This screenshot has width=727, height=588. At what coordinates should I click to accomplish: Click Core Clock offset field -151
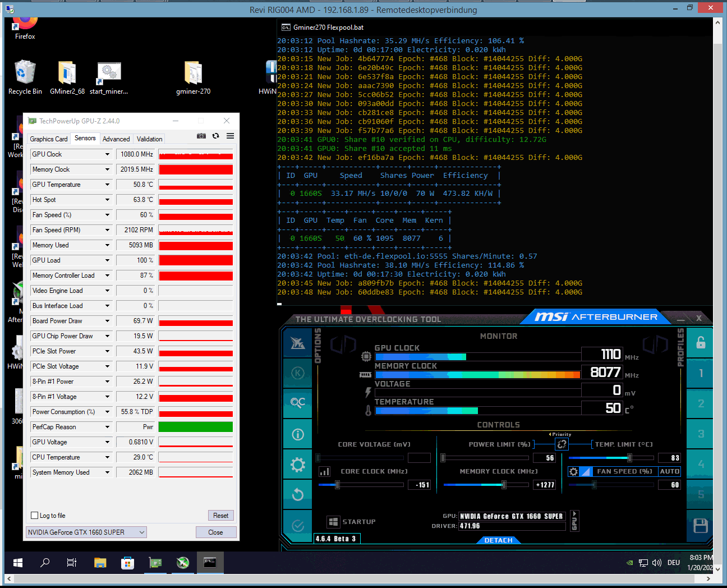(420, 485)
